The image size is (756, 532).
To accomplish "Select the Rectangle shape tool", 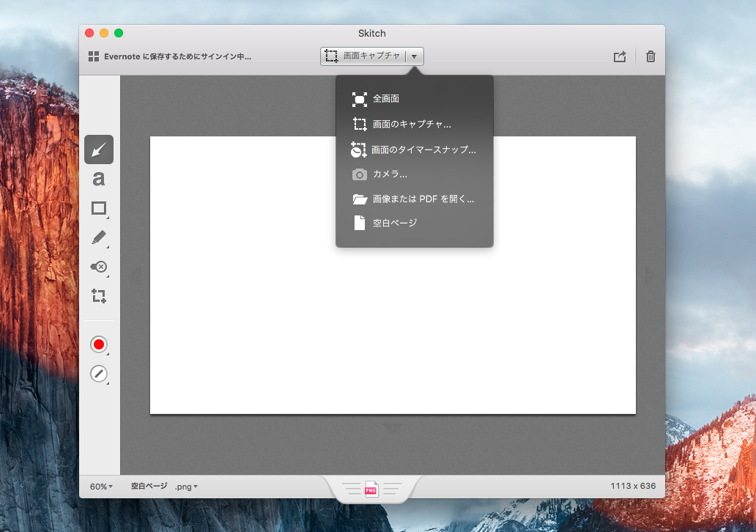I will tap(99, 208).
